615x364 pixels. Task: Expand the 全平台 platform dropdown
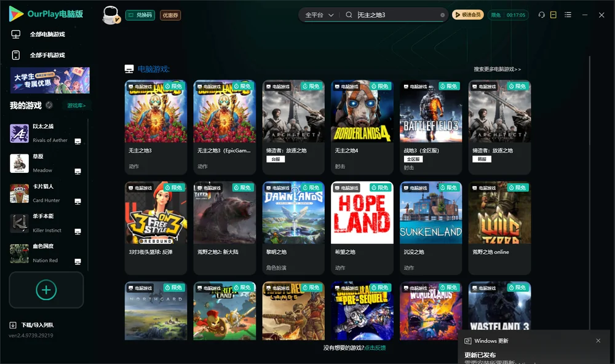pyautogui.click(x=319, y=15)
